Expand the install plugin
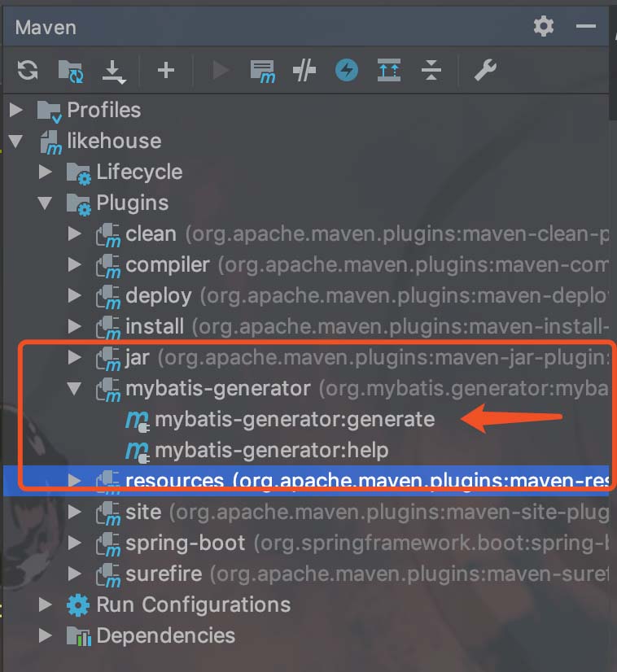Viewport: 617px width, 672px height. (75, 326)
